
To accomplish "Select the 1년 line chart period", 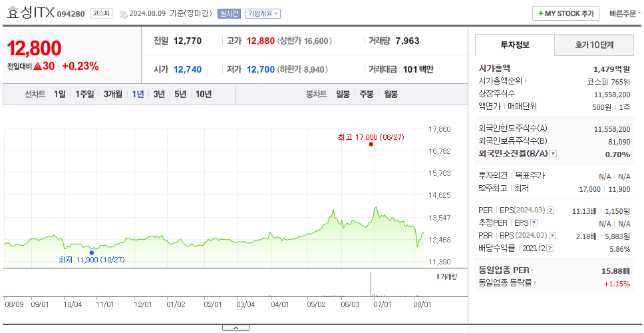I will tap(138, 94).
